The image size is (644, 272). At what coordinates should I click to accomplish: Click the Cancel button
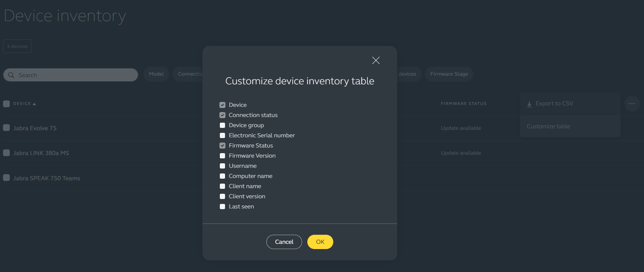284,242
